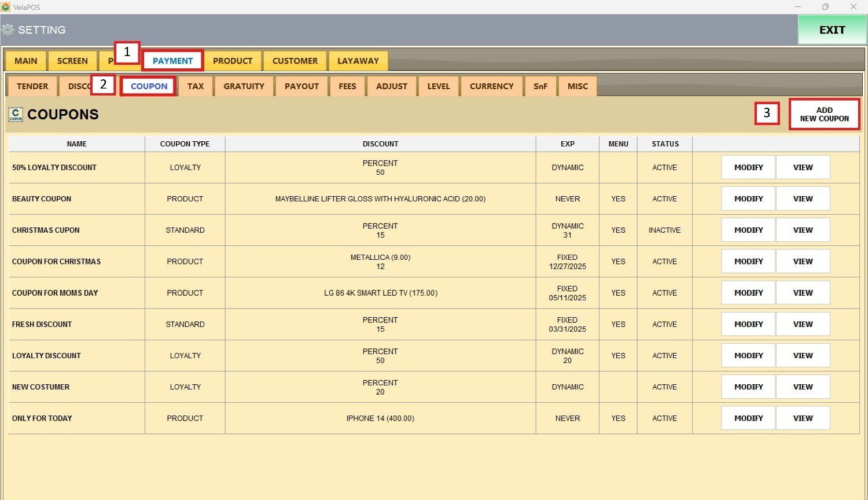The image size is (868, 500).
Task: Modify the FRESH DISCOUNT coupon
Action: [748, 324]
